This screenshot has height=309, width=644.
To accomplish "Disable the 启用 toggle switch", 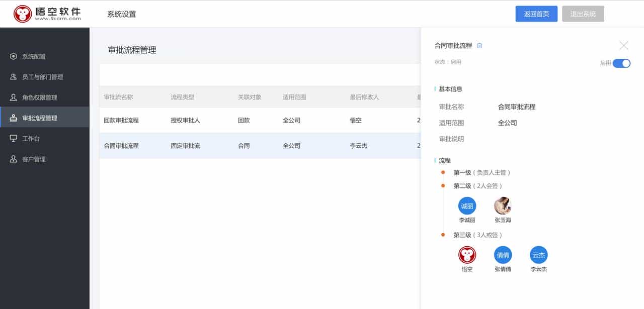I will [x=622, y=63].
